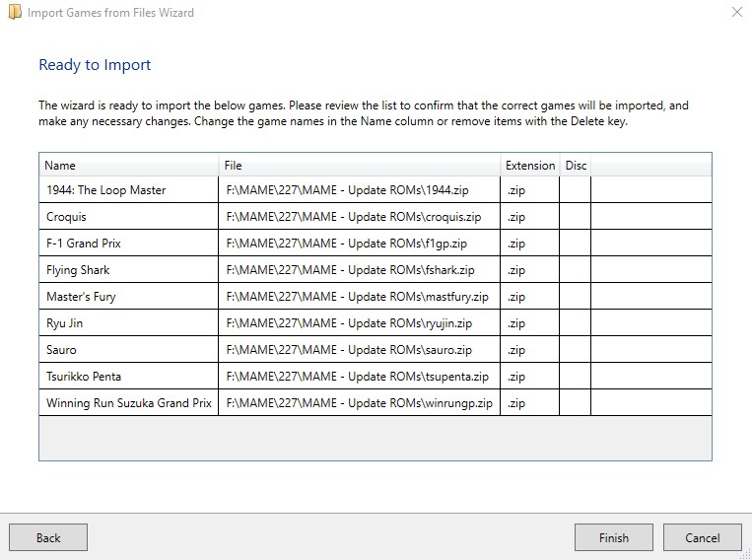Sort by the File column header

coord(359,165)
